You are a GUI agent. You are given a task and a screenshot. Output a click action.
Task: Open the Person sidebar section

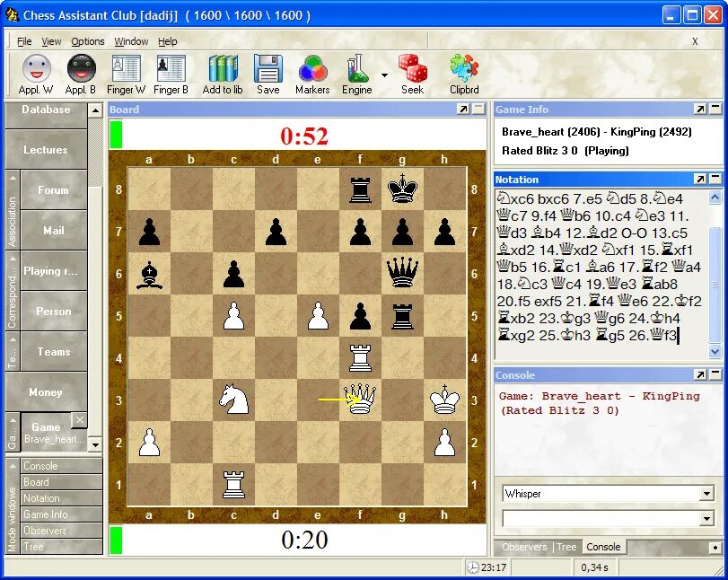click(x=53, y=312)
